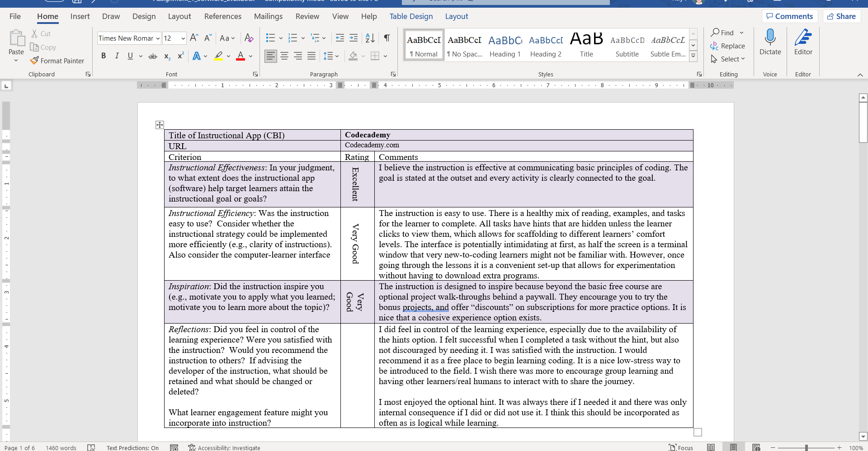Viewport: 868px width, 451px height.
Task: Click the table resize handle at bottom-right
Action: 698,432
